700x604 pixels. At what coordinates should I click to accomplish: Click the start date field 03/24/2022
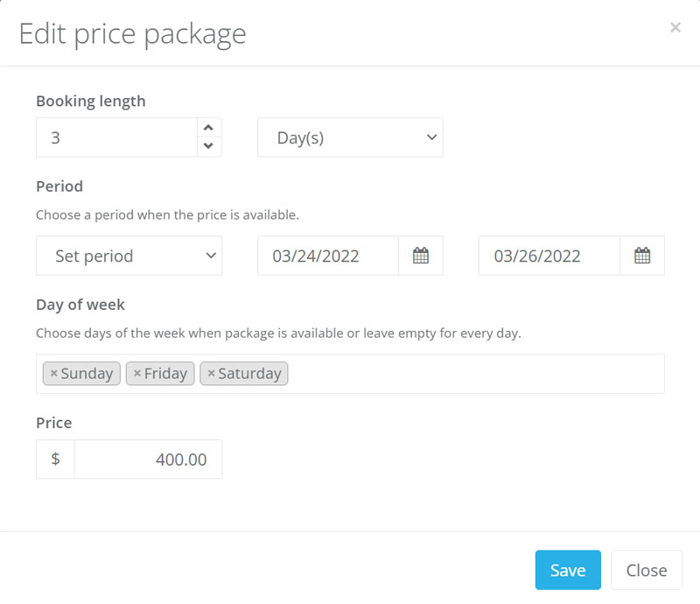tap(328, 256)
